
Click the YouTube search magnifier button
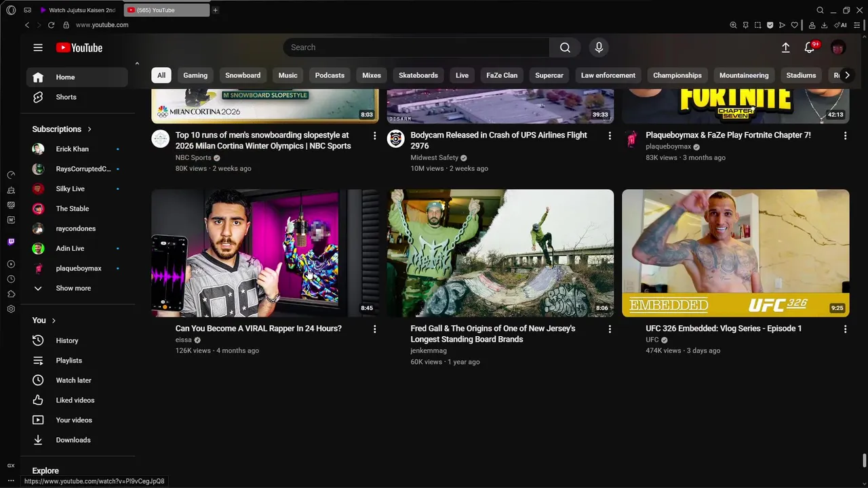click(565, 47)
